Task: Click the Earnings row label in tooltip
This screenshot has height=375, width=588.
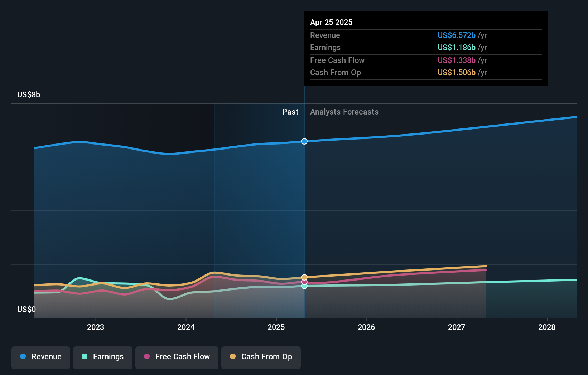Action: 325,47
